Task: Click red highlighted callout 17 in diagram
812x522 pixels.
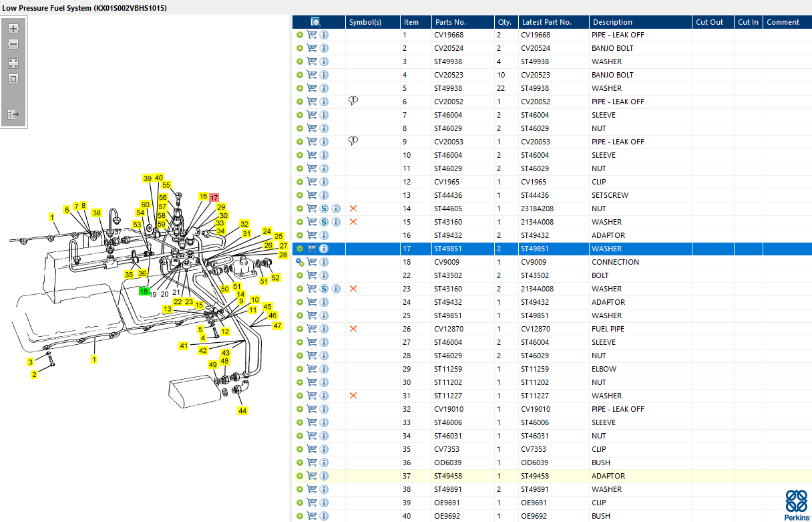Action: (x=214, y=198)
